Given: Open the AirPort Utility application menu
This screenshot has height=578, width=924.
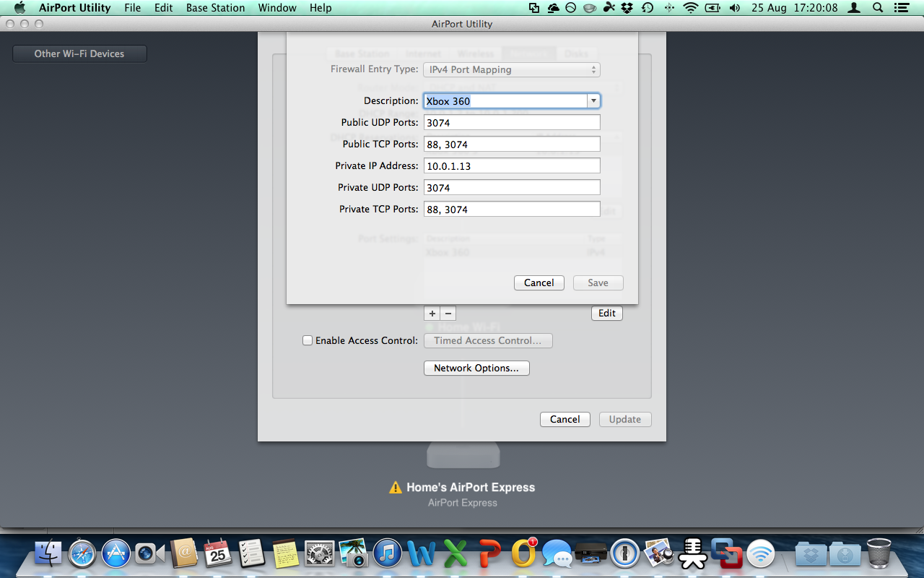Looking at the screenshot, I should [x=75, y=8].
